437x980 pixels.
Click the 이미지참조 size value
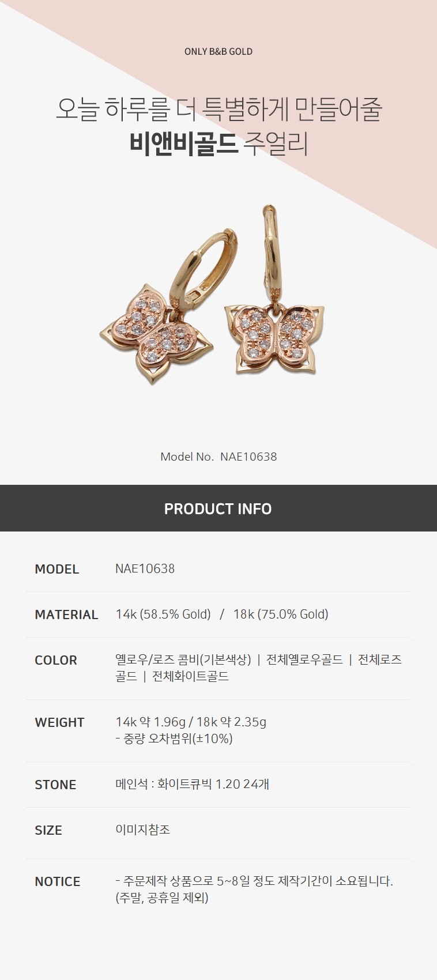click(x=143, y=830)
